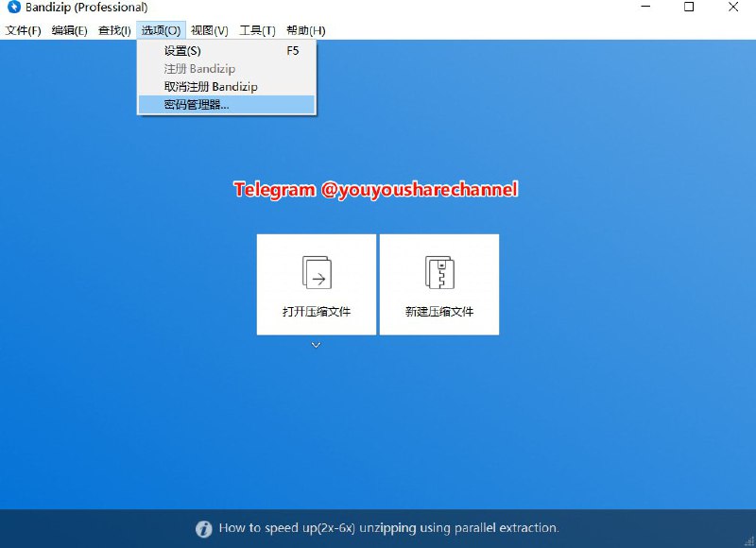Expand the chevron below the 打开压缩文件 button
756x548 pixels.
click(x=316, y=345)
